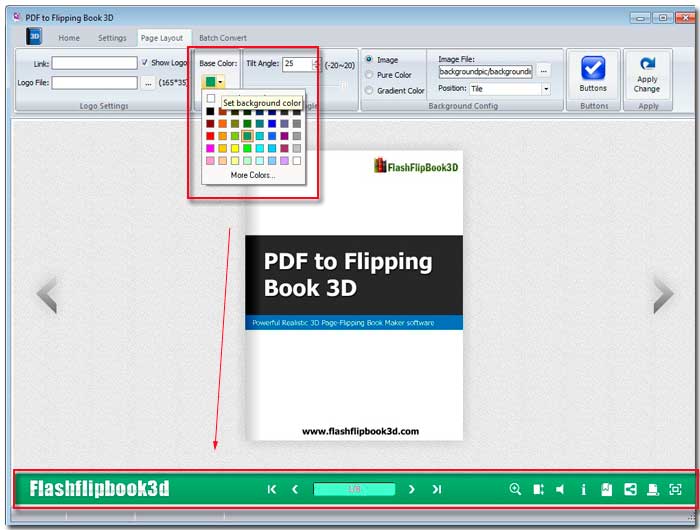
Task: Click the auto flip icon in the bottom bar
Action: tap(538, 489)
